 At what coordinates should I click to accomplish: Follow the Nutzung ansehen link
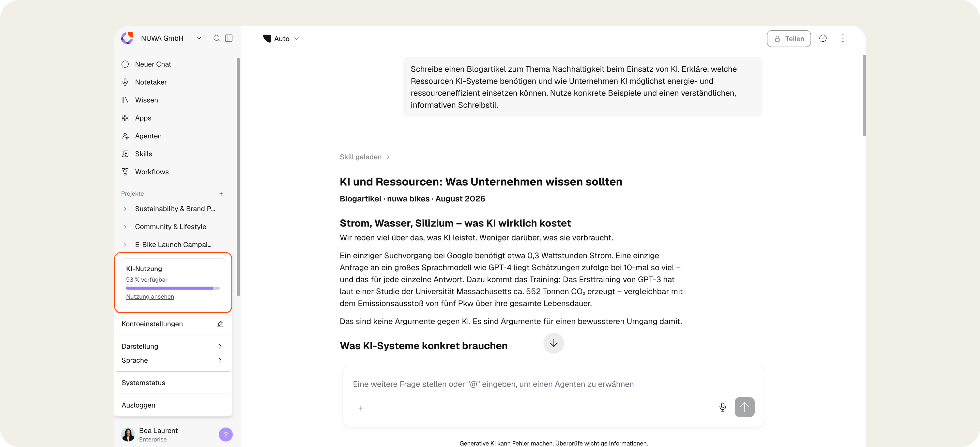[x=150, y=297]
